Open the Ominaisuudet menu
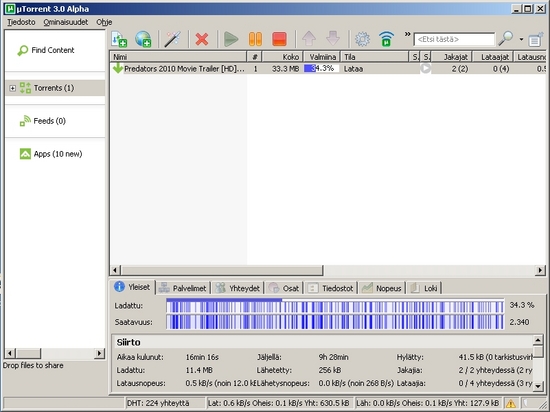Viewport: 550px width, 412px height. pos(66,22)
